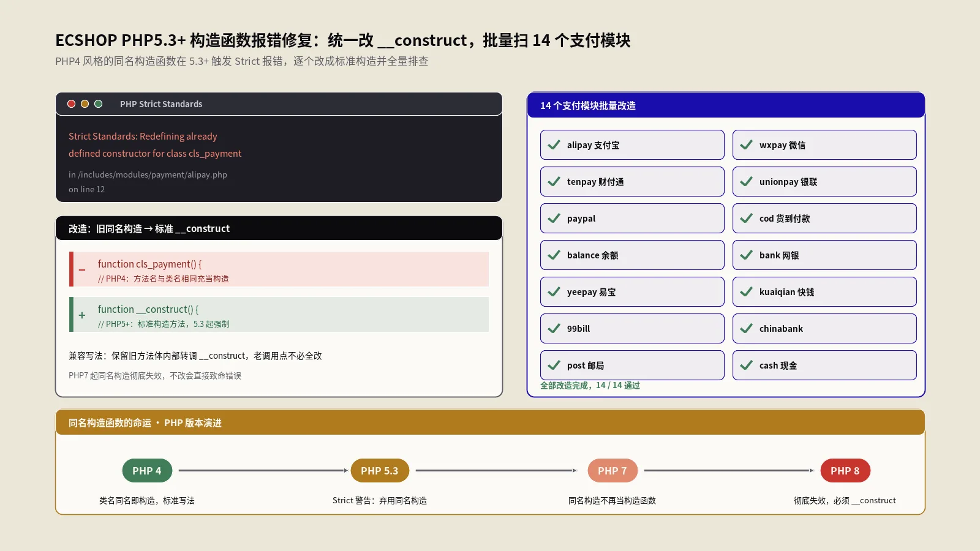Image resolution: width=980 pixels, height=551 pixels.
Task: Click the red minus sign on removed code line
Action: click(x=82, y=270)
